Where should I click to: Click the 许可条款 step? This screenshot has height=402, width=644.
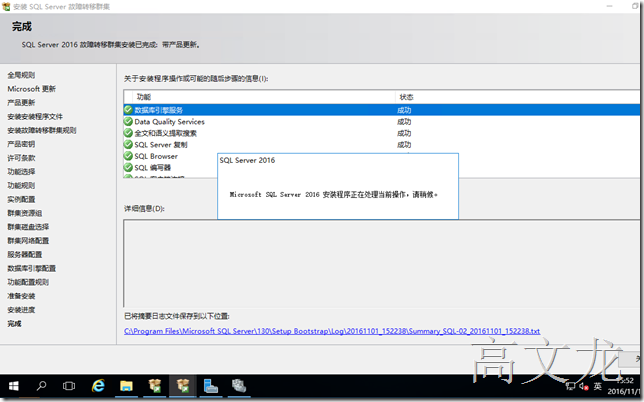21,158
